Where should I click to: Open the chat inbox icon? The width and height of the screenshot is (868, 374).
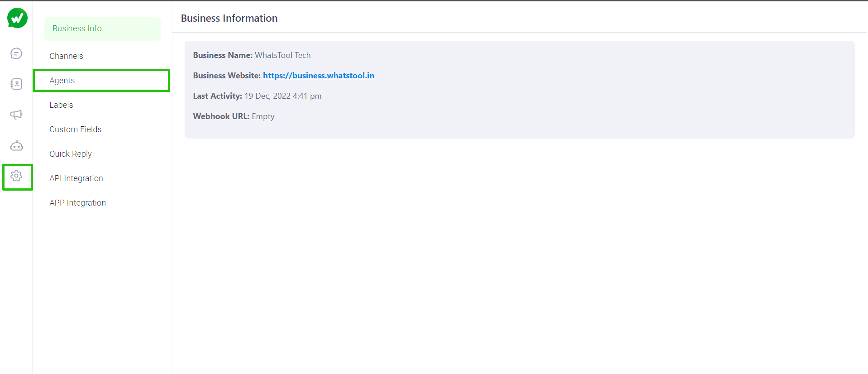pos(16,54)
